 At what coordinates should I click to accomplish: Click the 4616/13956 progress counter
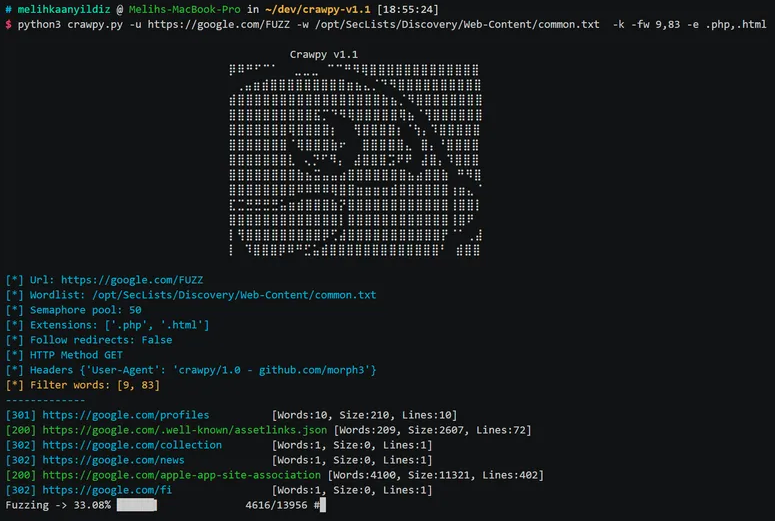(x=276, y=505)
